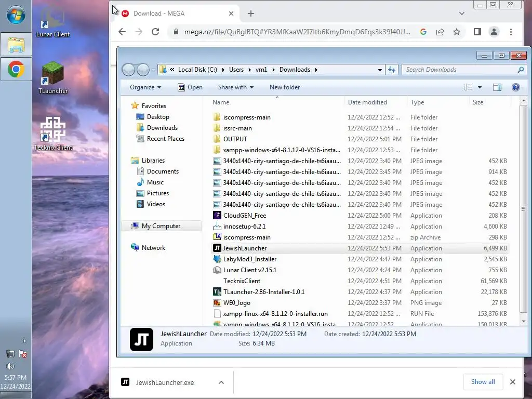Viewport: 532px width, 399px height.
Task: Click the Windows Explorer taskbar icon
Action: [x=16, y=45]
